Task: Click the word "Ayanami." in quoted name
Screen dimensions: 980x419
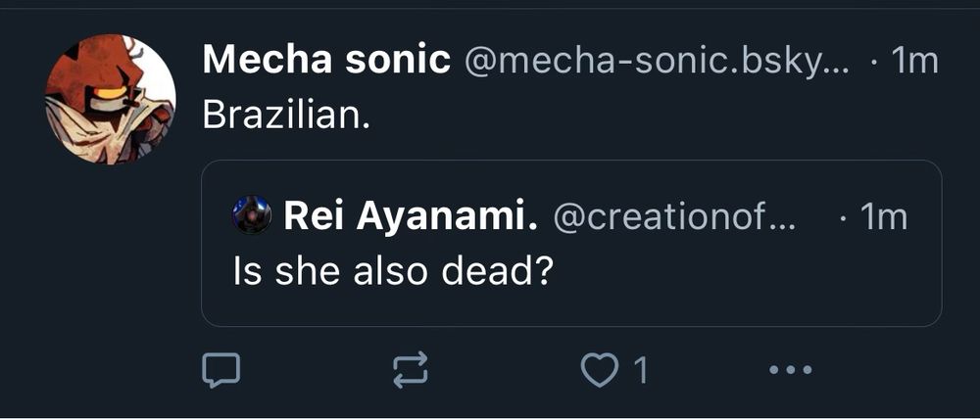Action: 450,216
